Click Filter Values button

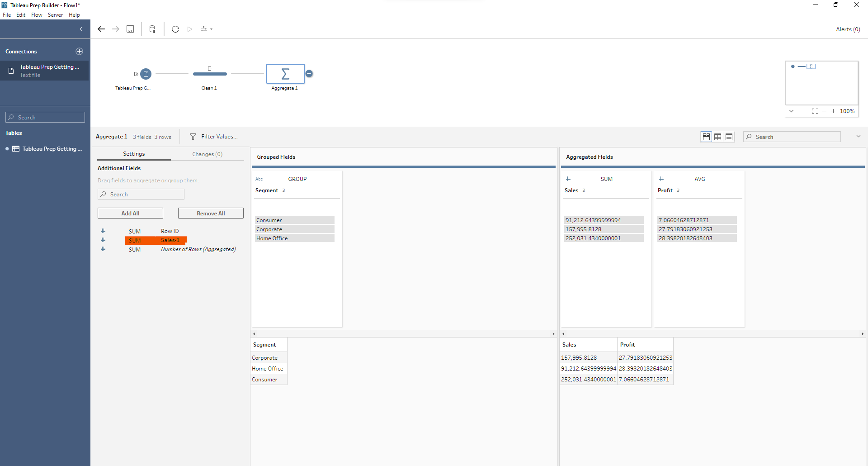213,137
